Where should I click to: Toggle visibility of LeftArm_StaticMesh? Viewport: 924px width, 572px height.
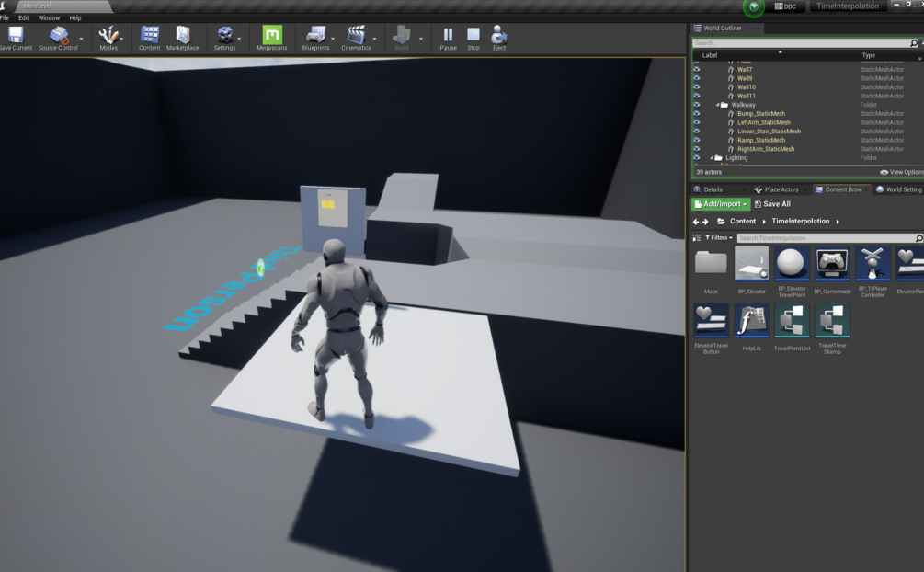pyautogui.click(x=697, y=122)
